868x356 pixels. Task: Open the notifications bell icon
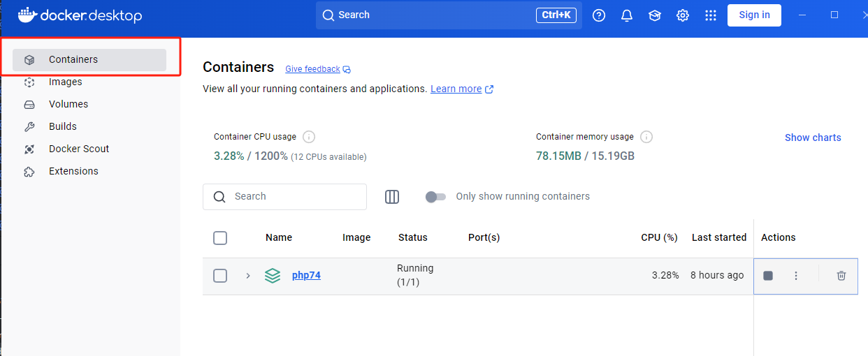tap(627, 15)
